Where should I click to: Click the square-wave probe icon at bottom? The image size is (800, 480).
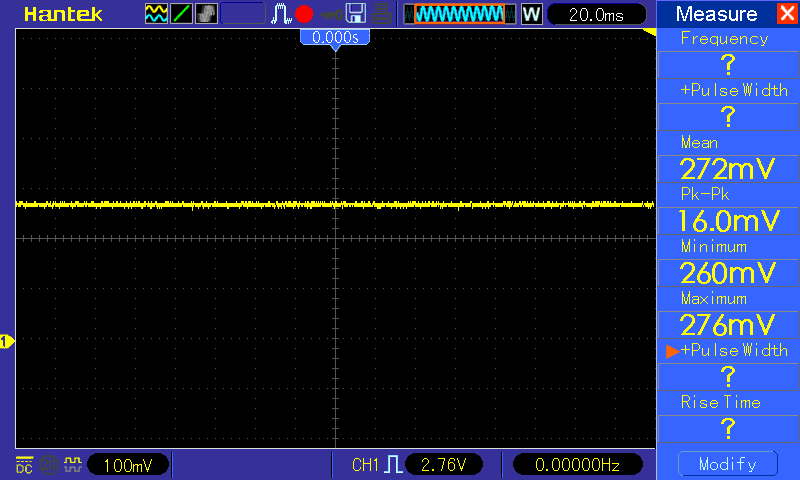point(72,465)
